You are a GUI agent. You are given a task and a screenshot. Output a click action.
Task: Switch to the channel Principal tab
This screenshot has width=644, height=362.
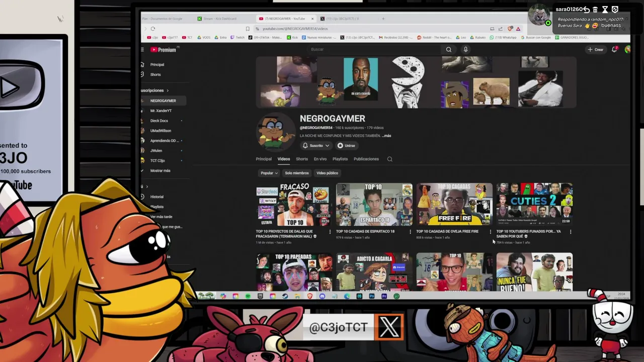[x=264, y=159]
